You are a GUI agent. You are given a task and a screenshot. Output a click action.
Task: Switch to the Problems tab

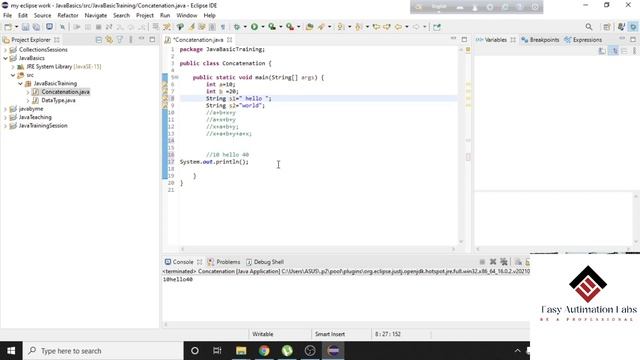224,262
